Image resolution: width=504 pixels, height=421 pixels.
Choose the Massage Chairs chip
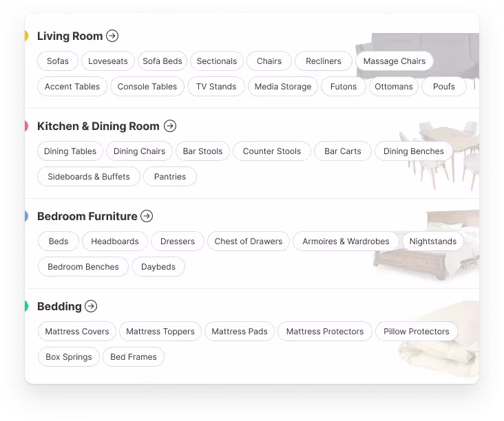[394, 61]
